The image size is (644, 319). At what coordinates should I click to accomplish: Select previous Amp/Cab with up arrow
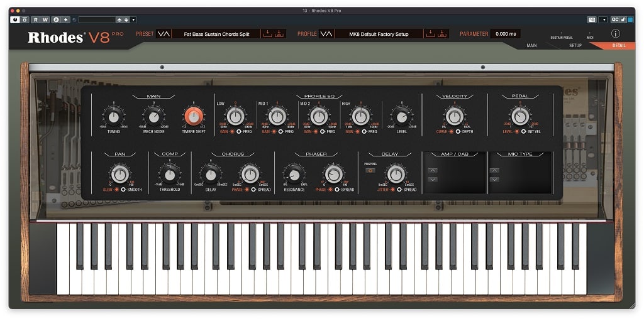433,170
